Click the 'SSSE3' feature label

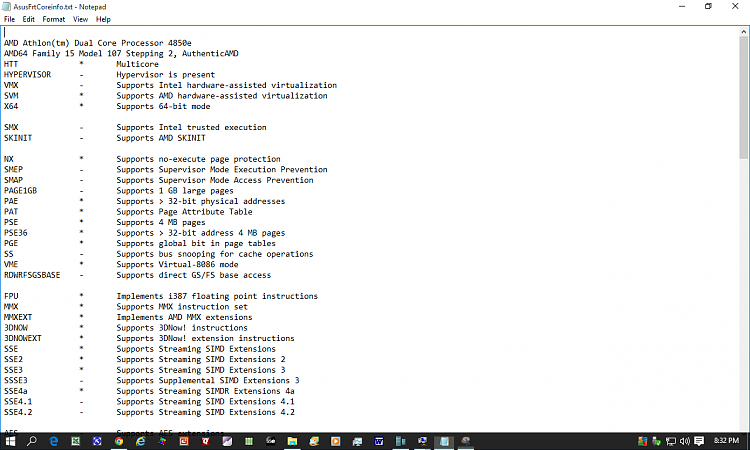click(x=15, y=380)
